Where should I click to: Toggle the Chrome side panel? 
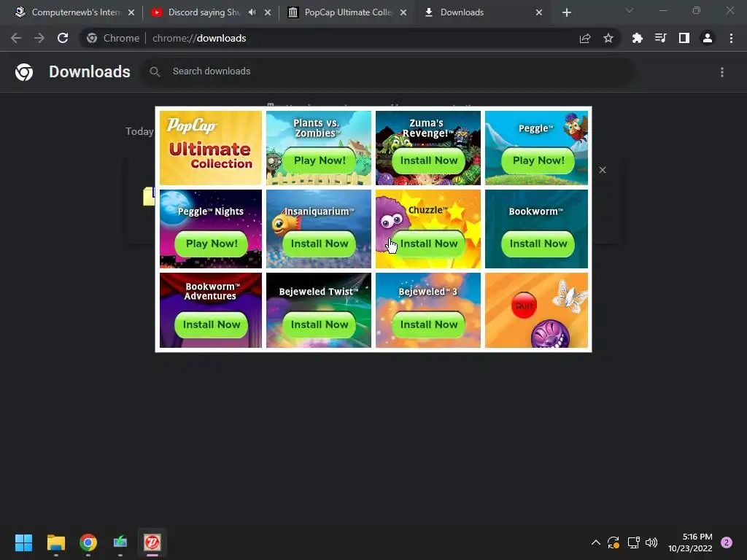coord(684,38)
